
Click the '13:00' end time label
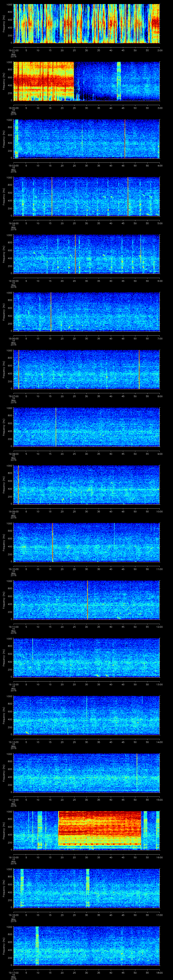pyautogui.click(x=159, y=684)
